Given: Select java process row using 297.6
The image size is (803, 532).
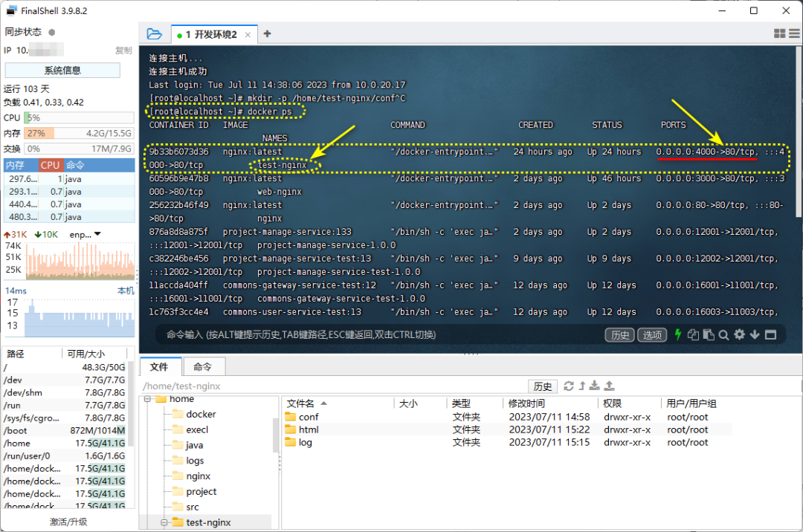Looking at the screenshot, I should point(69,179).
